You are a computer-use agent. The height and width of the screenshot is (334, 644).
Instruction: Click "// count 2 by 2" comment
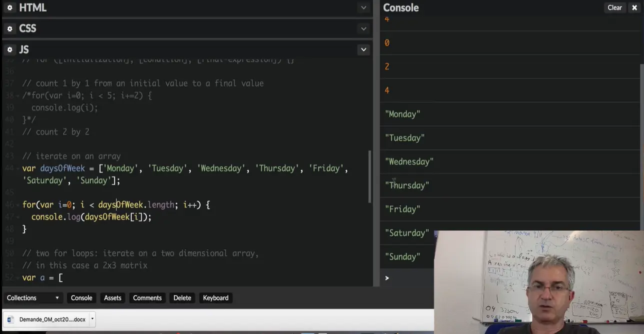55,132
